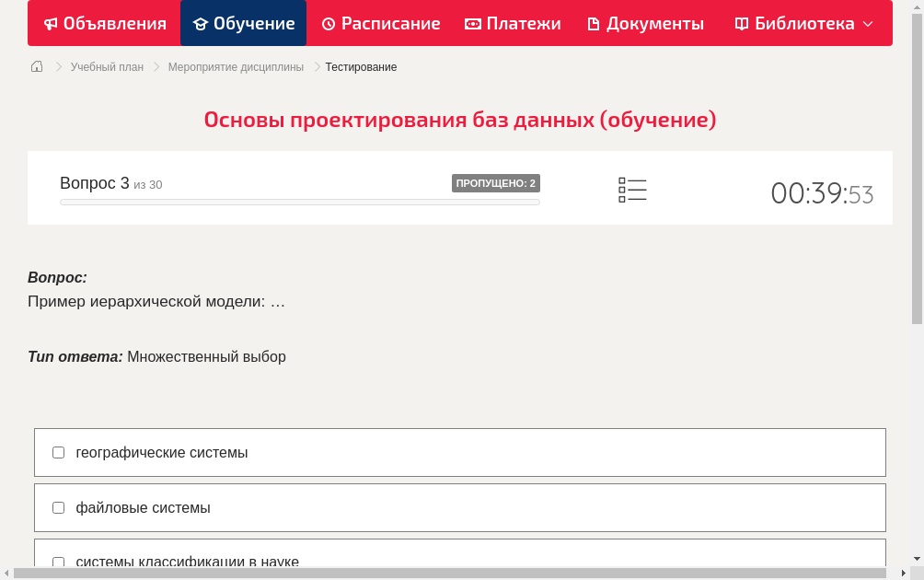
Task: Check "системы классификации в науке"
Action: tap(58, 563)
